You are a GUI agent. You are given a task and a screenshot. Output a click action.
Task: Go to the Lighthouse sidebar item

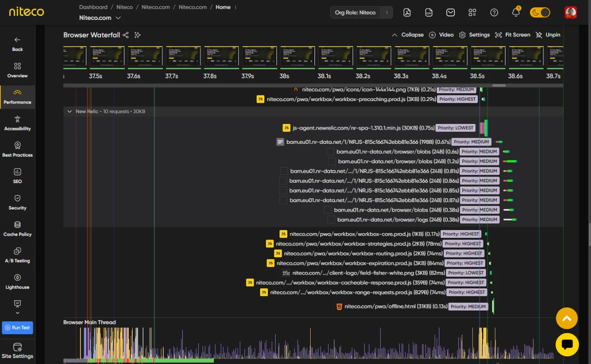(17, 282)
